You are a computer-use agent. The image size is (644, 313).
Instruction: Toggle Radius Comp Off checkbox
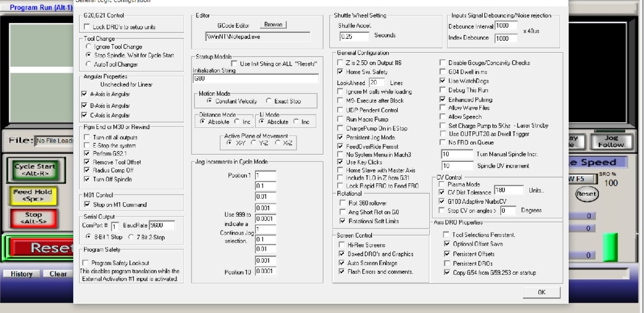(x=87, y=170)
